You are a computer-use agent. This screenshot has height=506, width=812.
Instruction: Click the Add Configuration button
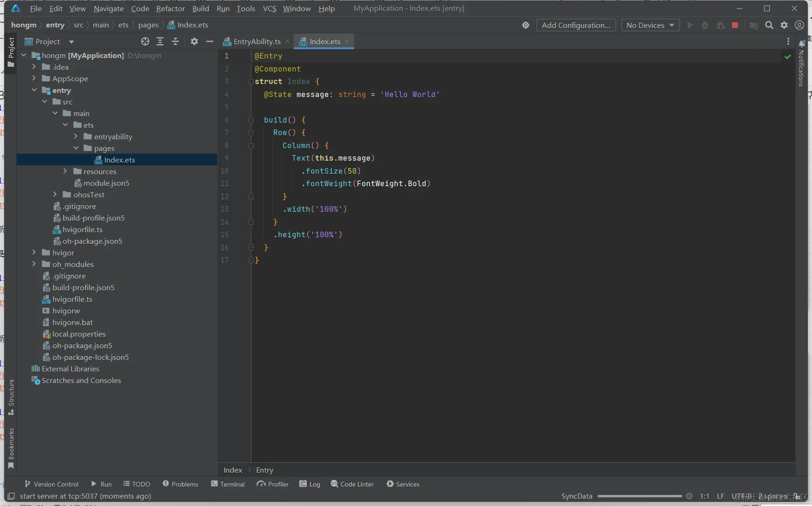point(576,25)
